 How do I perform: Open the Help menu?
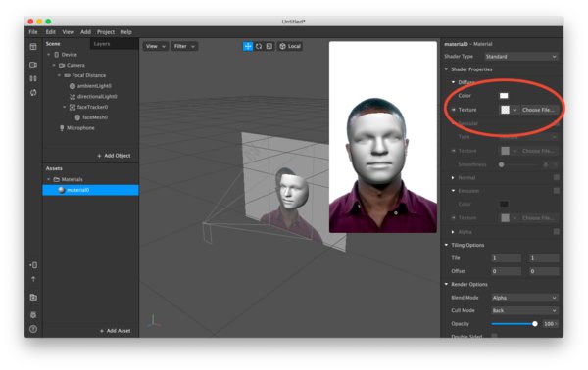click(126, 32)
